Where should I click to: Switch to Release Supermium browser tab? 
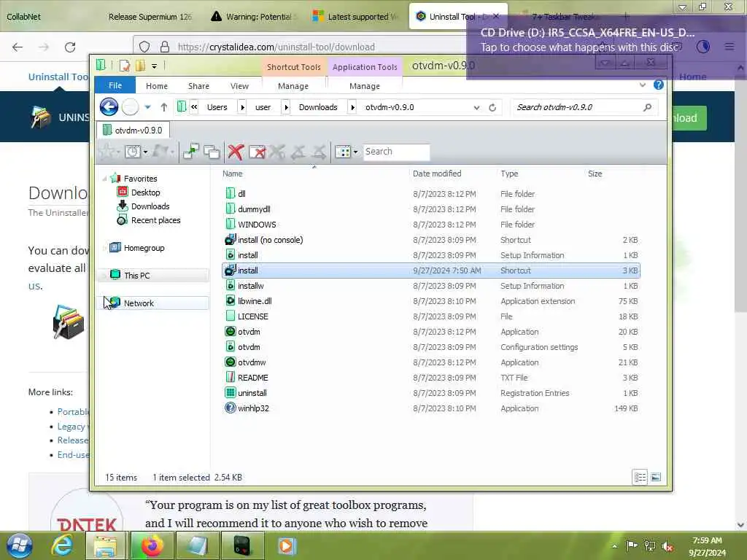click(x=150, y=17)
